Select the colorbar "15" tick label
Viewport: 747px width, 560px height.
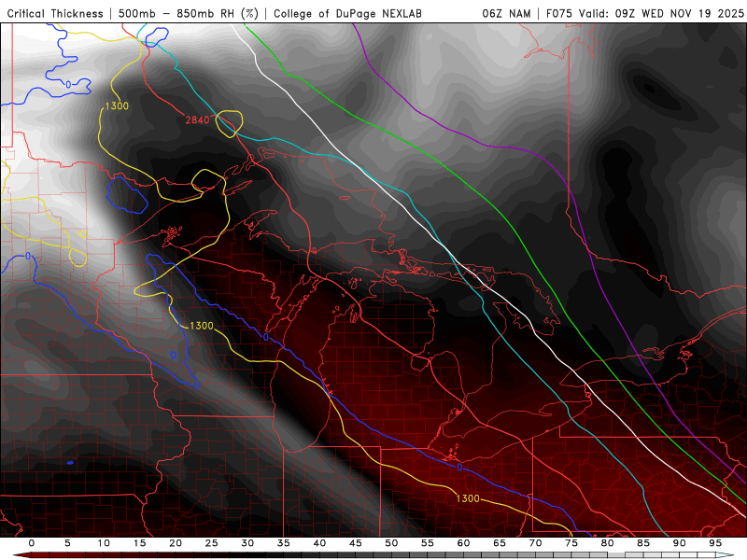coord(139,543)
